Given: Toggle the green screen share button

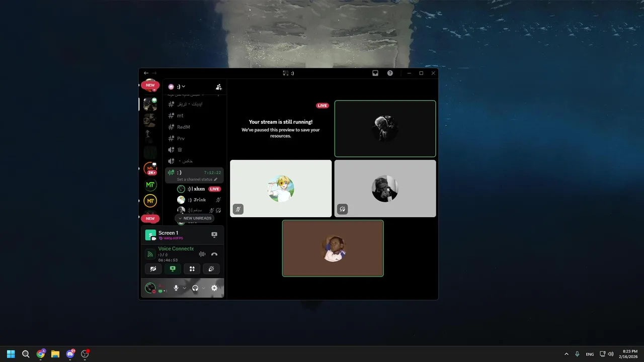Looking at the screenshot, I should click(x=173, y=269).
